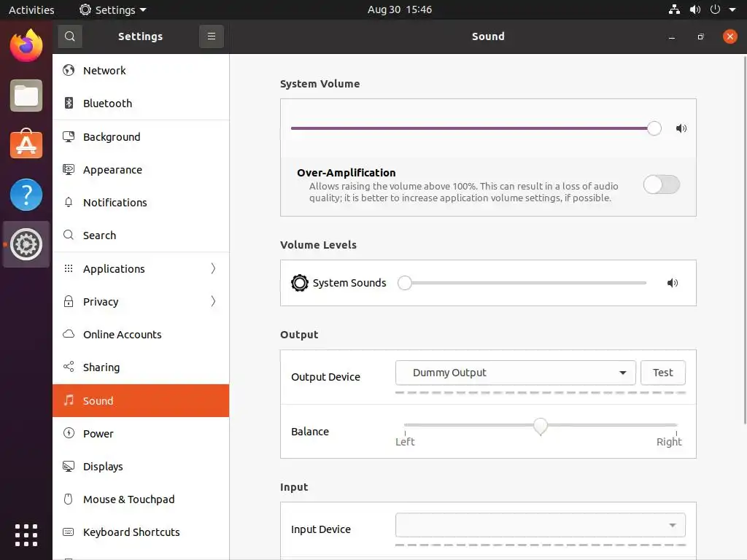The image size is (747, 560).
Task: Launch Ubuntu Software from the dock
Action: pyautogui.click(x=26, y=145)
